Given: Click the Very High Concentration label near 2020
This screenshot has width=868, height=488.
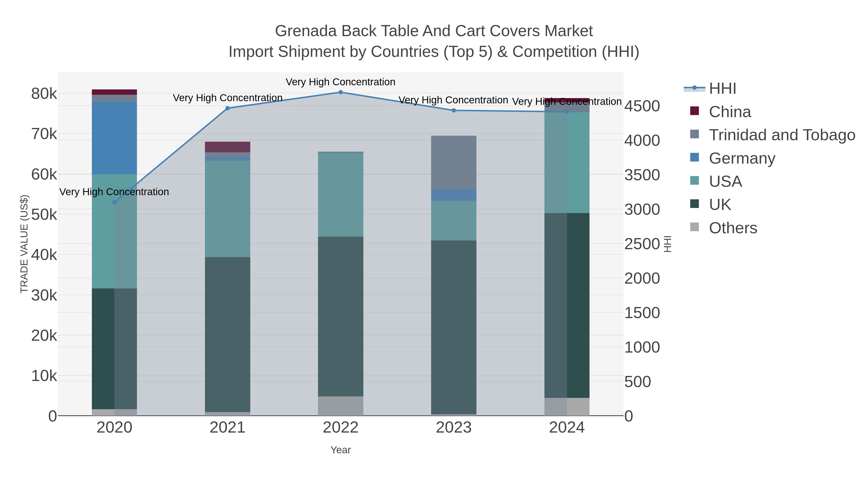Looking at the screenshot, I should [114, 192].
